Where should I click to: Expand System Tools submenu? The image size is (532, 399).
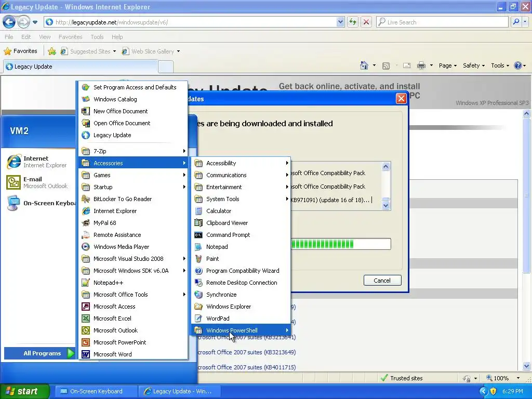241,199
